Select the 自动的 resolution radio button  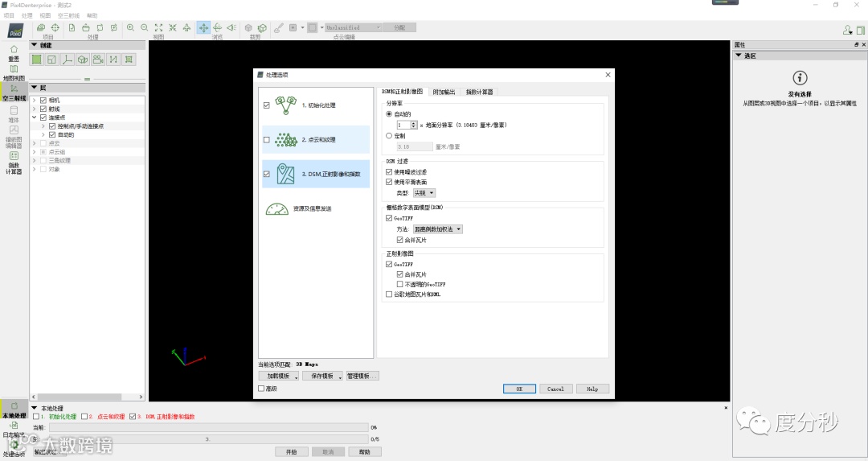pos(389,113)
